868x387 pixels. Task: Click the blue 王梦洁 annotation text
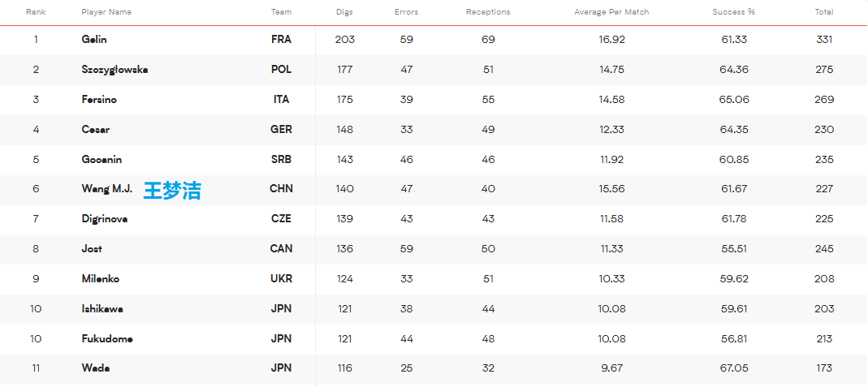pos(172,190)
